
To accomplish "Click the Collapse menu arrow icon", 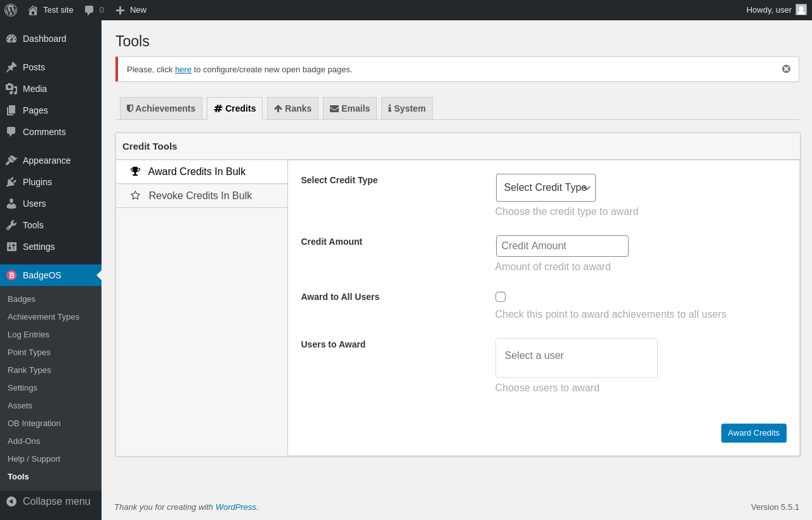I will 11,502.
